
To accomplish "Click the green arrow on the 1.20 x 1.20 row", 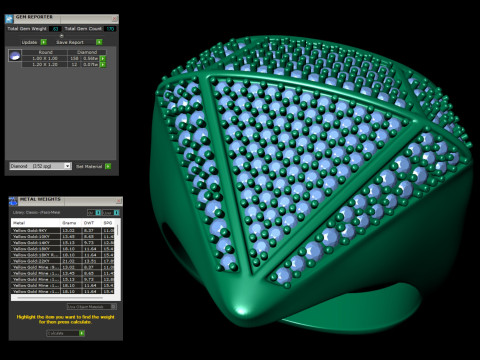I will coord(103,64).
